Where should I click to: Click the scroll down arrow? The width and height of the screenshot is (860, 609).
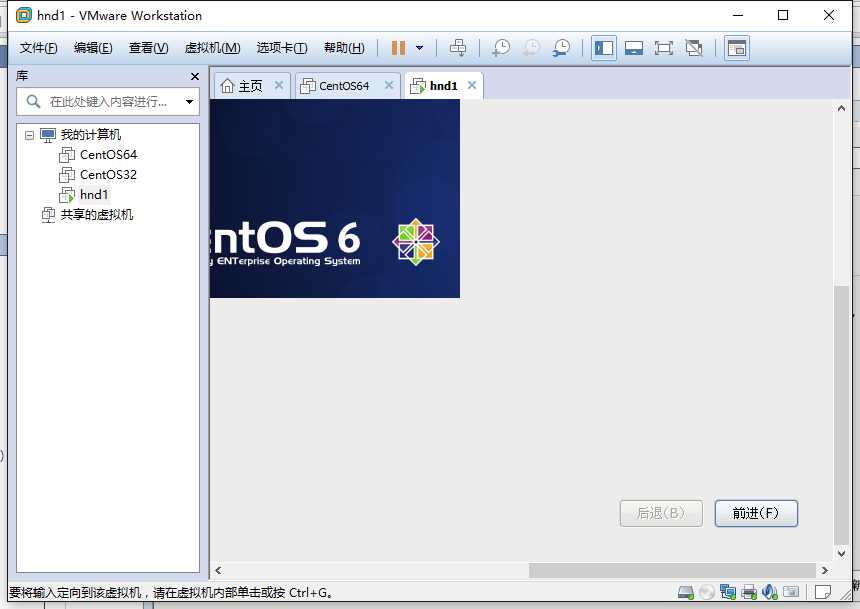click(841, 554)
